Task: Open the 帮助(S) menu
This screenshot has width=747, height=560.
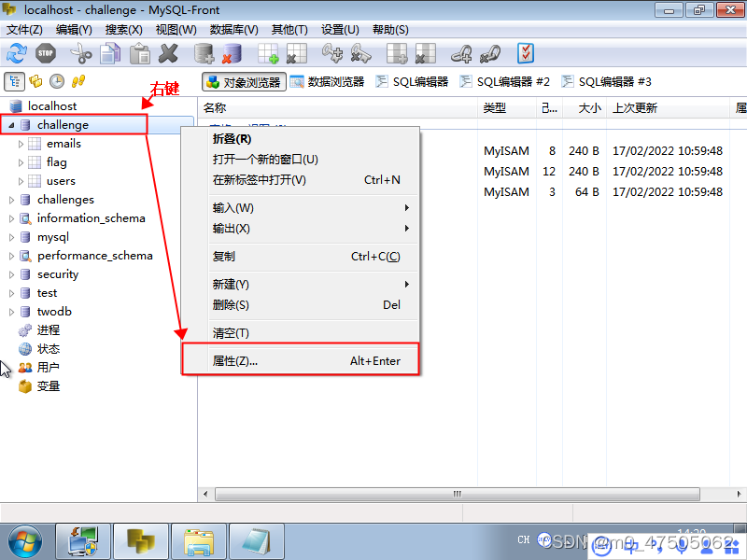Action: click(390, 30)
